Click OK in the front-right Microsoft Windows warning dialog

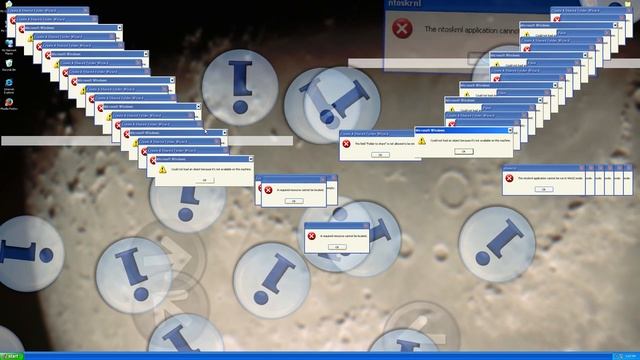pyautogui.click(x=464, y=151)
